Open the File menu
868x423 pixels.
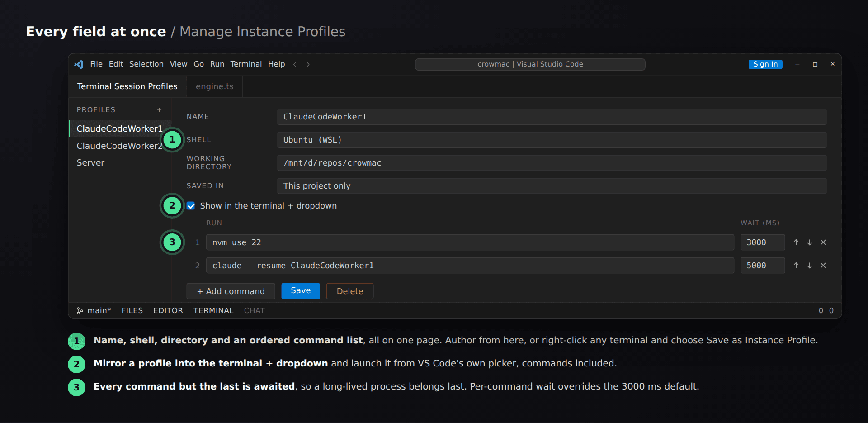coord(96,64)
